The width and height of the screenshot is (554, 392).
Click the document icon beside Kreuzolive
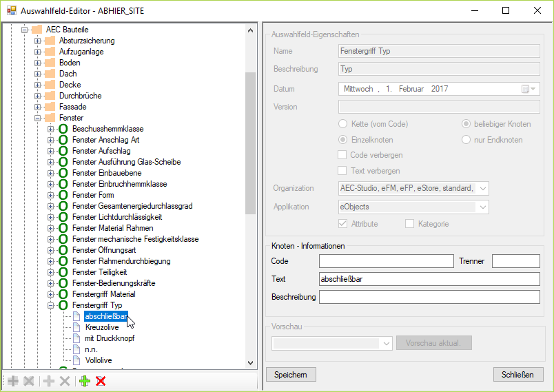(x=76, y=327)
